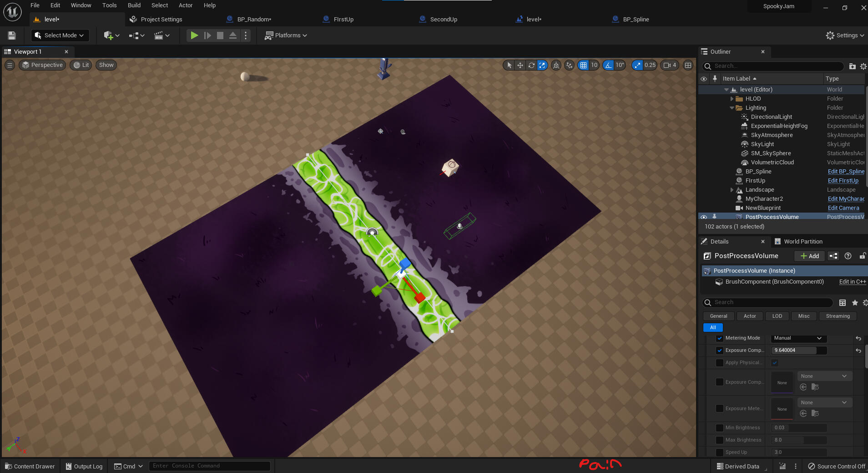Open the Metering Mode Manual dropdown

[x=798, y=338]
